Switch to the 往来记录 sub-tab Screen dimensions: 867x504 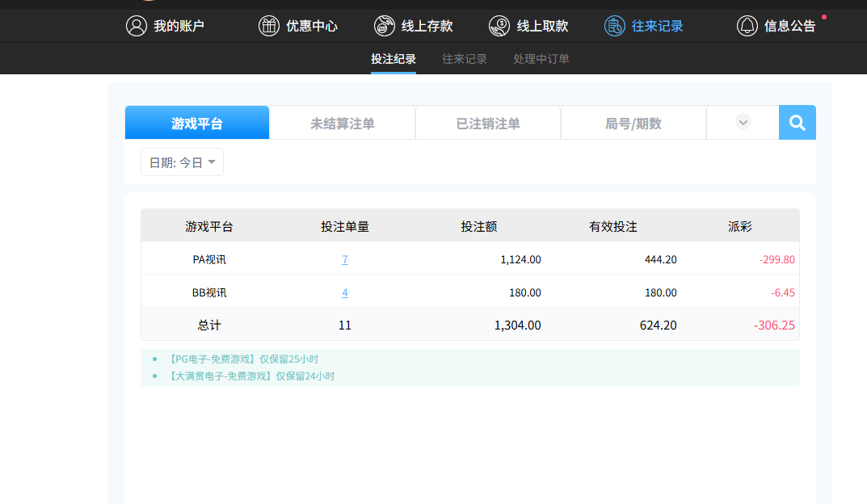coord(465,59)
